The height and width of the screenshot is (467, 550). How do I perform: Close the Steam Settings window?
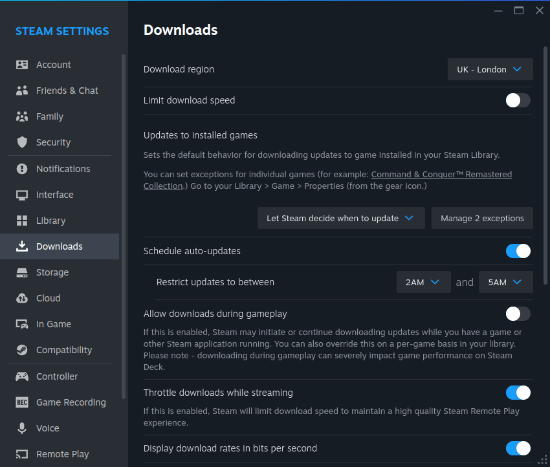pos(539,11)
